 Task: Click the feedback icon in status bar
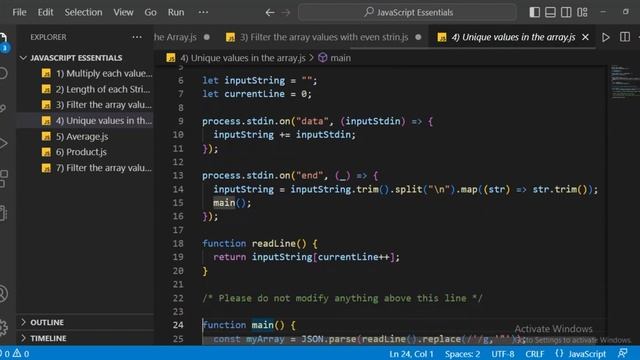click(622, 354)
